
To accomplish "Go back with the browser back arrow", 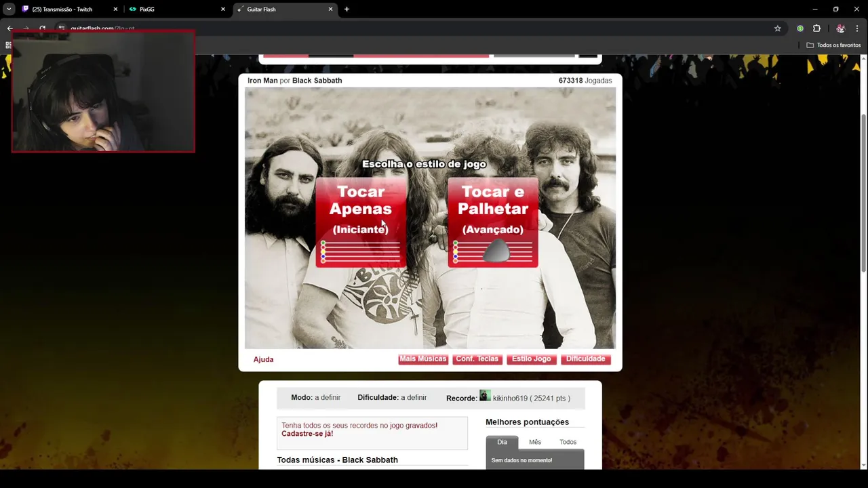I will click(9, 28).
